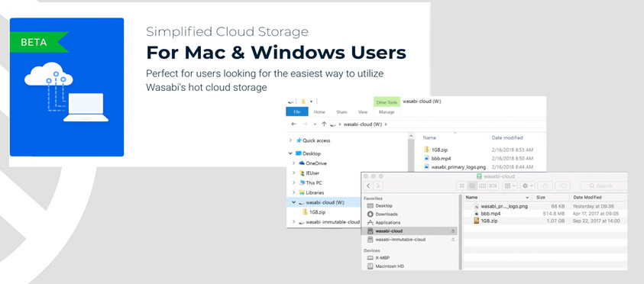Click the folder icon in Explorer title bar

point(303,101)
